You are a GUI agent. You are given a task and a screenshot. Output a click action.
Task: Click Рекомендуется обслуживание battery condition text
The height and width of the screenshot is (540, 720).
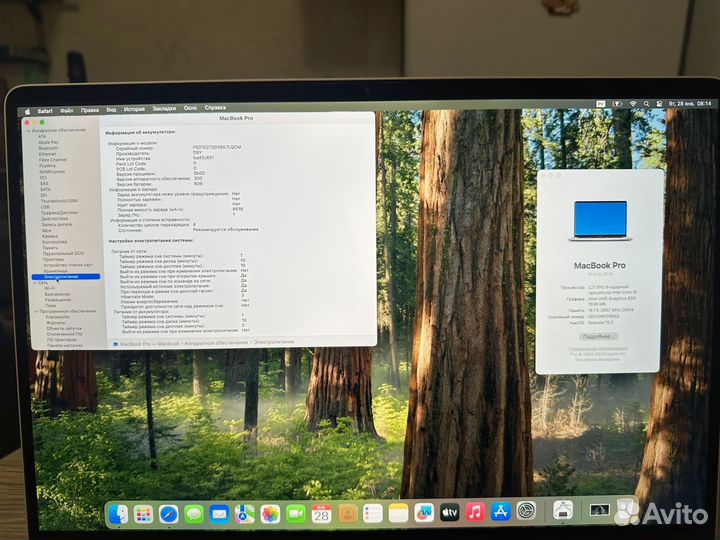pyautogui.click(x=225, y=229)
